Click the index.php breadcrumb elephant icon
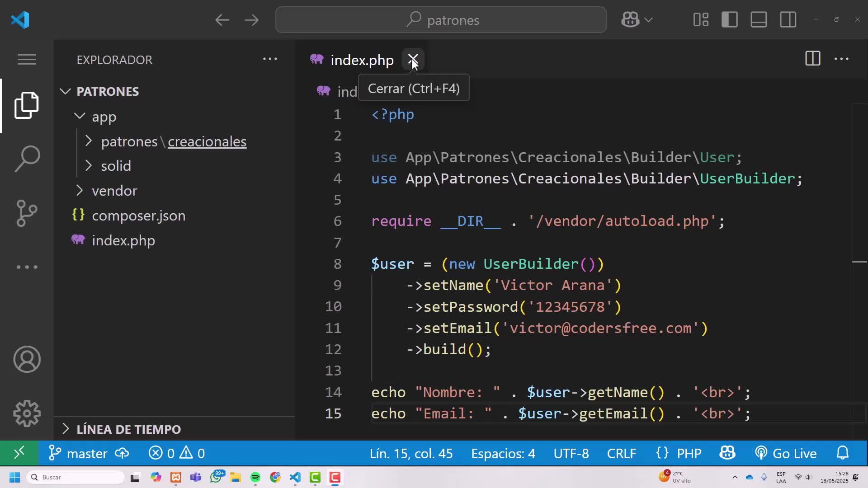This screenshot has height=488, width=868. pos(323,91)
